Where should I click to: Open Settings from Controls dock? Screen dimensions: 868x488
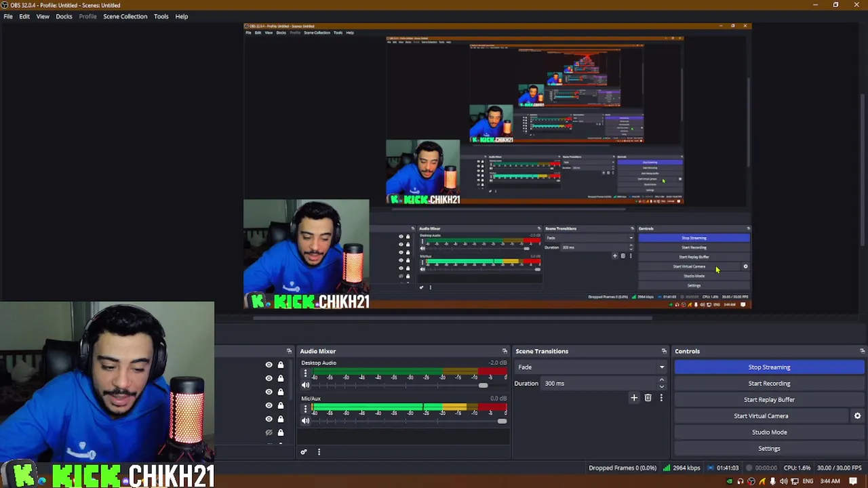click(769, 449)
